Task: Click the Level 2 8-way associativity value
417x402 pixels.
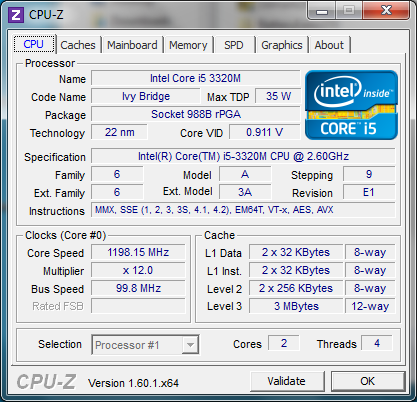Action: point(370,288)
